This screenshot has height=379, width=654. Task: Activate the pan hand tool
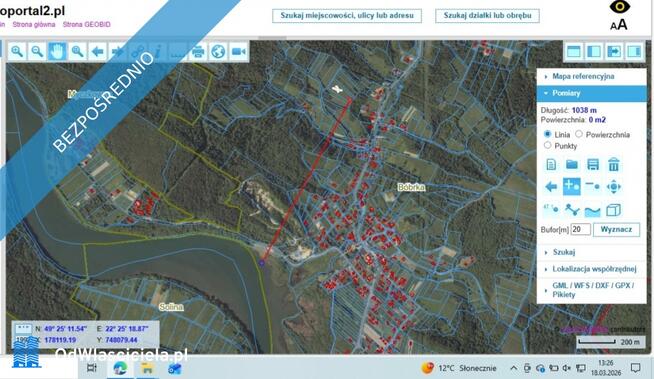tap(57, 51)
